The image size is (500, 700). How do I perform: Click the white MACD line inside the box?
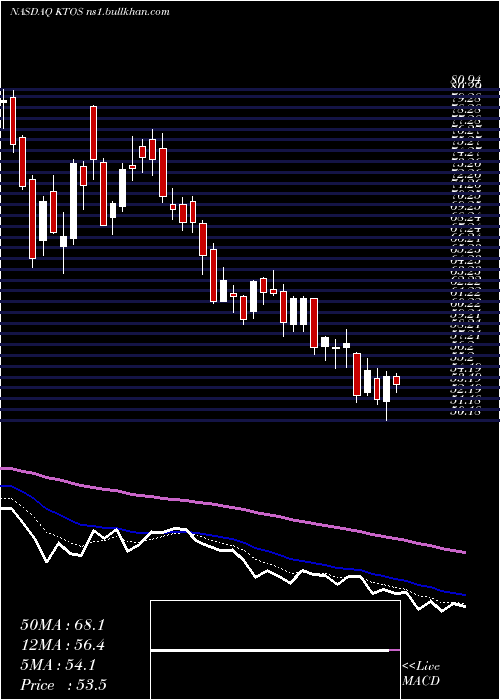(270, 651)
